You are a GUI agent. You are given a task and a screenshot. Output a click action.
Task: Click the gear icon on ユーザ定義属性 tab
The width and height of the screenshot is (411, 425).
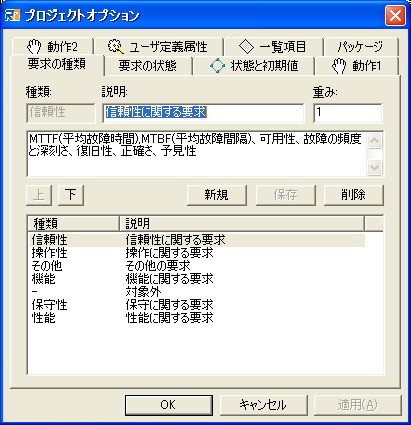(116, 46)
